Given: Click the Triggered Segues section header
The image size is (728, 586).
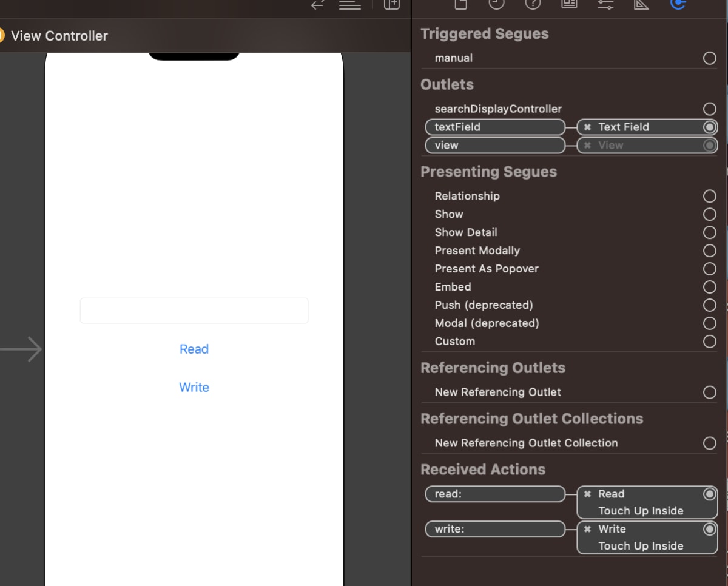Looking at the screenshot, I should [x=485, y=34].
